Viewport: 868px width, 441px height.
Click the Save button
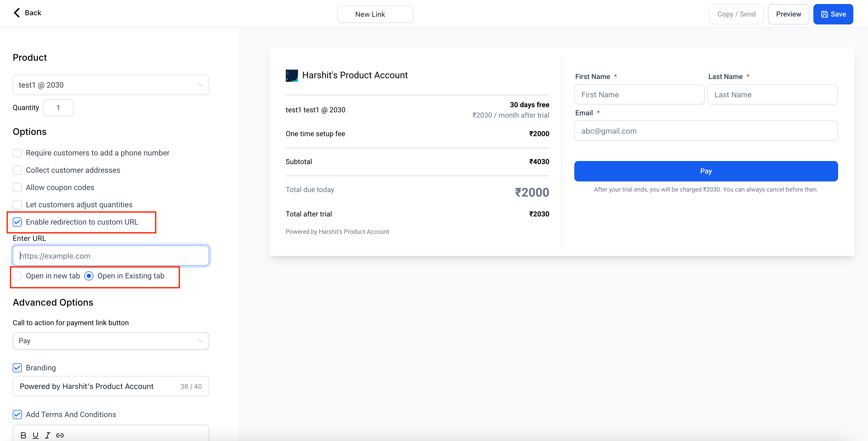click(x=834, y=13)
